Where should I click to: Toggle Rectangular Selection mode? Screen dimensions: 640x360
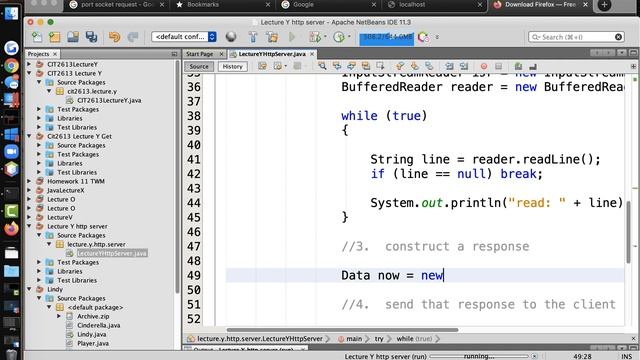380,66
